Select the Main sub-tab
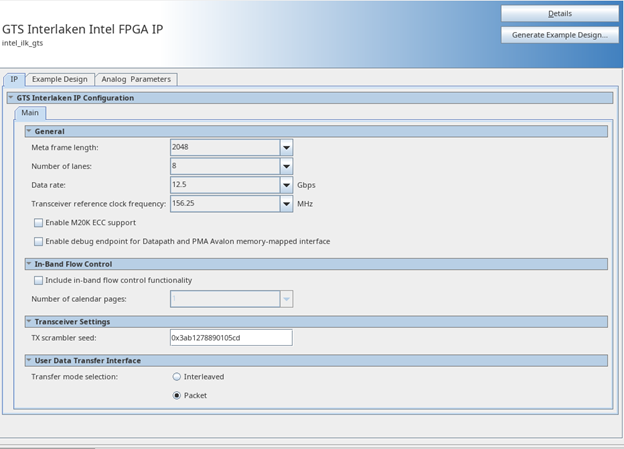Image resolution: width=624 pixels, height=449 pixels. pos(29,113)
